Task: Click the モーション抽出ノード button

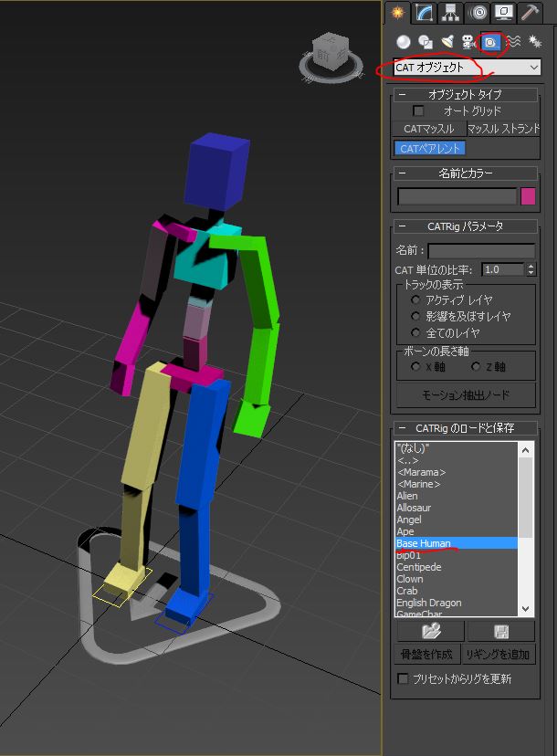Action: coord(466,395)
